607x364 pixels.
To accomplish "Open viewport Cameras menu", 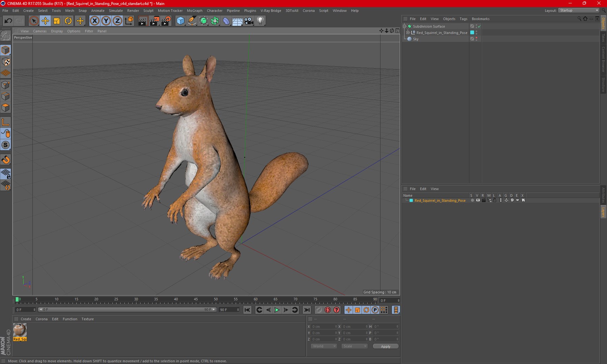I will coord(40,31).
